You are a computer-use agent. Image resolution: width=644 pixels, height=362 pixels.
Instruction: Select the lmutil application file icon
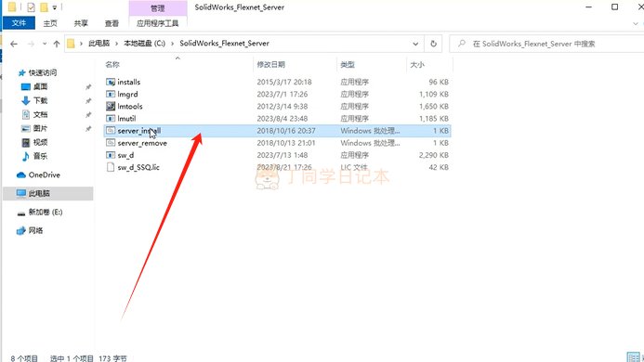[110, 119]
